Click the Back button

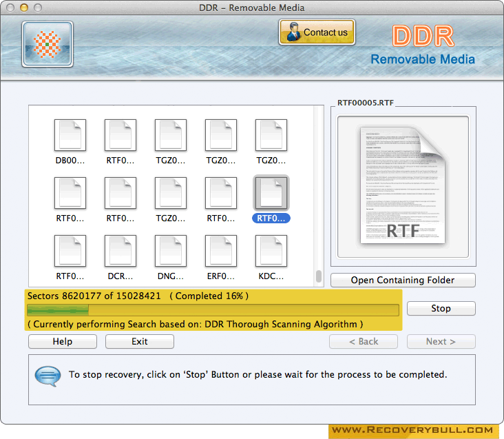click(364, 342)
